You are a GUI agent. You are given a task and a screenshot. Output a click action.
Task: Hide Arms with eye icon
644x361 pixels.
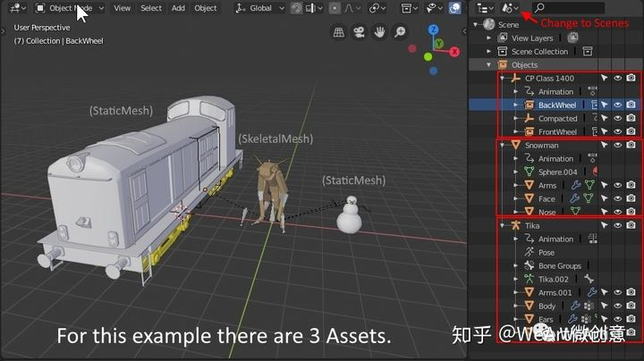(x=617, y=186)
